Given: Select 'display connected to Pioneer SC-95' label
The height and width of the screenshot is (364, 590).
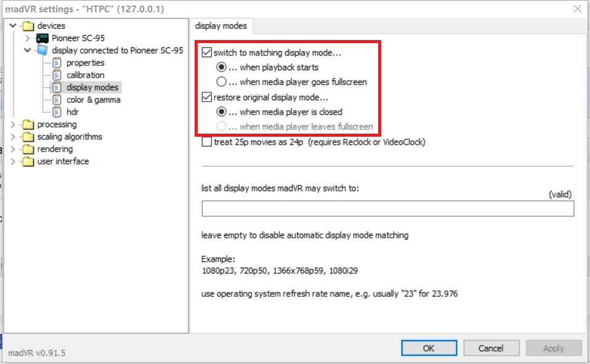Looking at the screenshot, I should (x=118, y=51).
